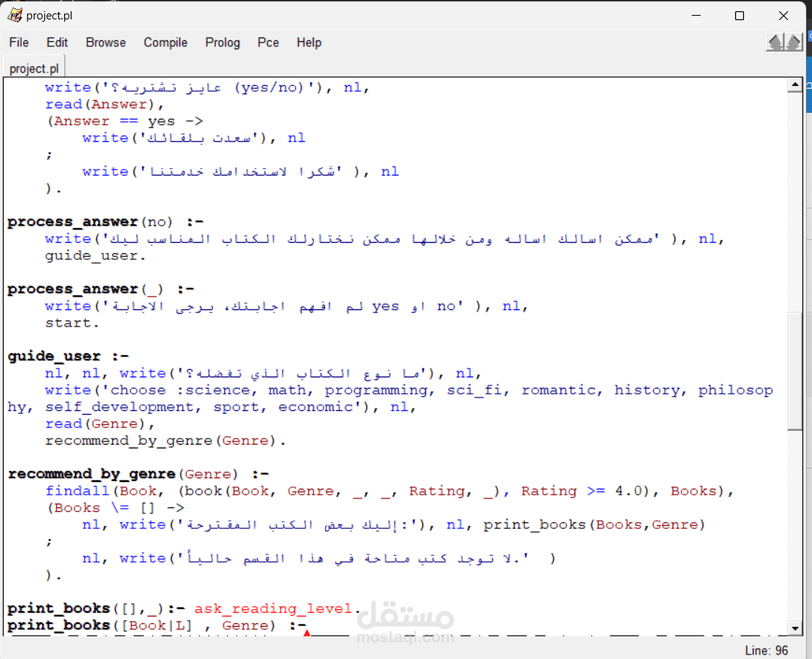Click 'process_answer(no)' clause head
This screenshot has height=659, width=812.
[x=90, y=222]
